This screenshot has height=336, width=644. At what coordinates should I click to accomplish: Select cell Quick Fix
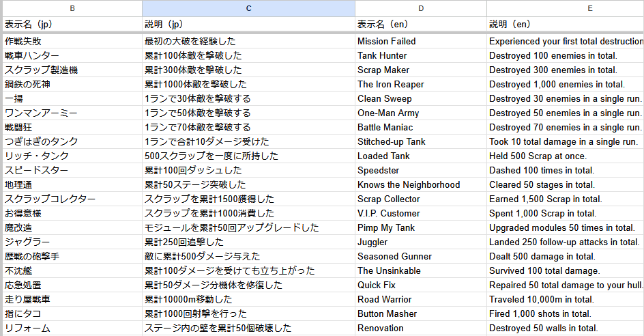pos(421,285)
